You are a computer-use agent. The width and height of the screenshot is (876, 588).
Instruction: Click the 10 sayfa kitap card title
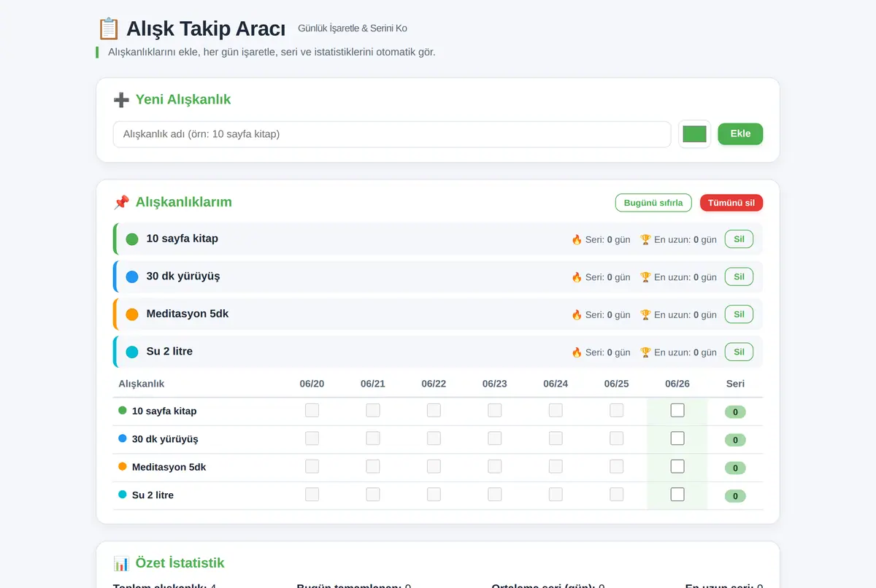(x=182, y=239)
